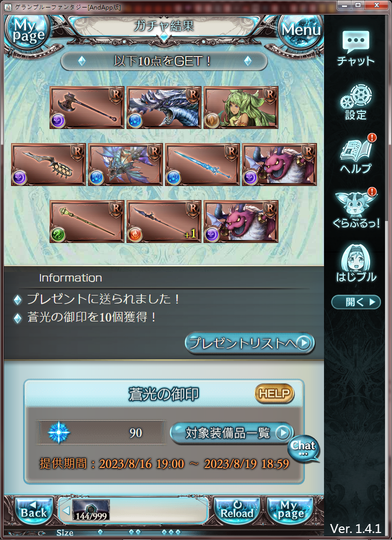Open the 設定 gear settings icon

click(355, 102)
